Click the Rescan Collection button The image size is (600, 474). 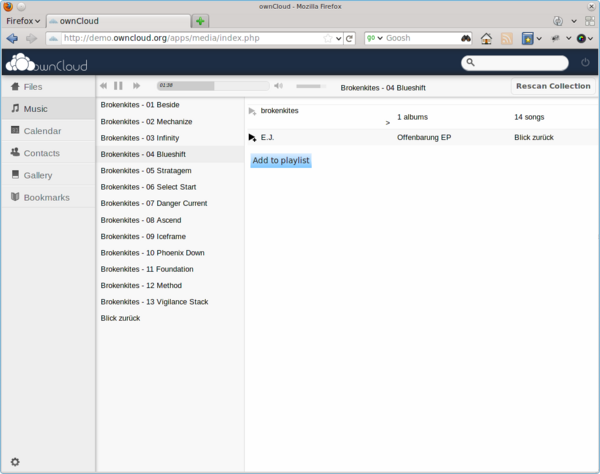point(553,86)
